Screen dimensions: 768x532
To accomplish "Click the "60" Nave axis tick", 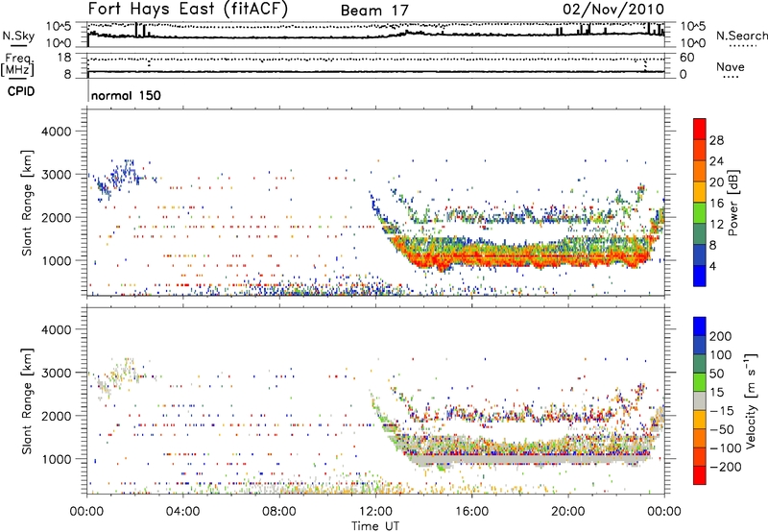I will (686, 58).
